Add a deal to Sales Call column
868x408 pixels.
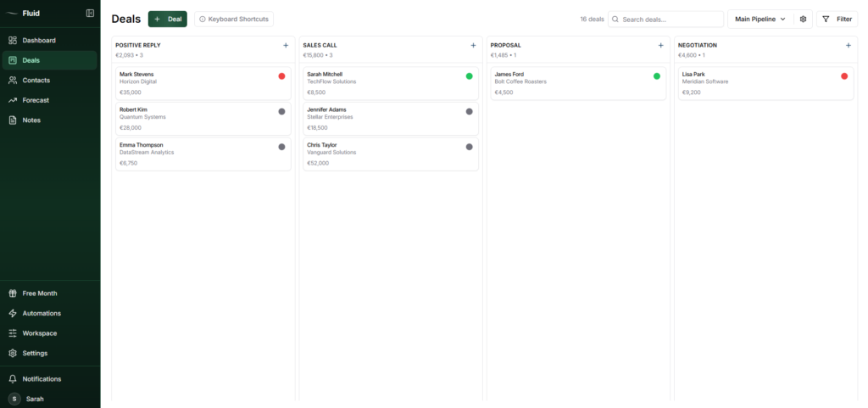click(473, 45)
